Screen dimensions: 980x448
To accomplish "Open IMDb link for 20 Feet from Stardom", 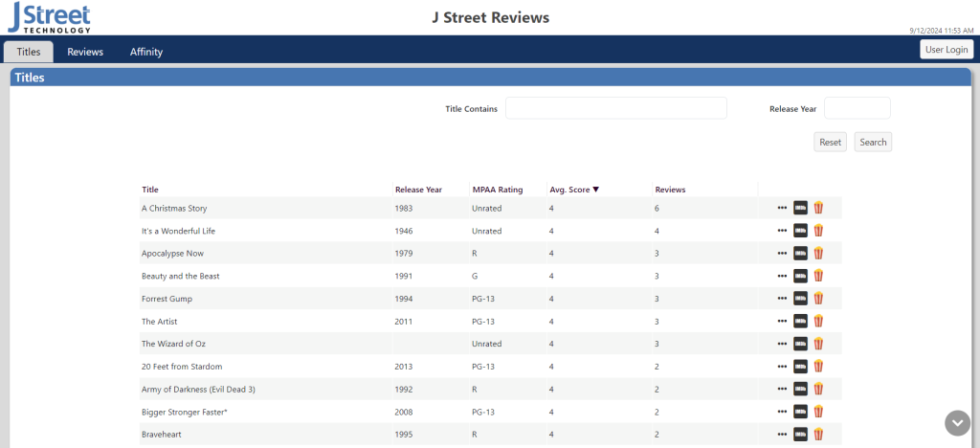I will (x=800, y=366).
